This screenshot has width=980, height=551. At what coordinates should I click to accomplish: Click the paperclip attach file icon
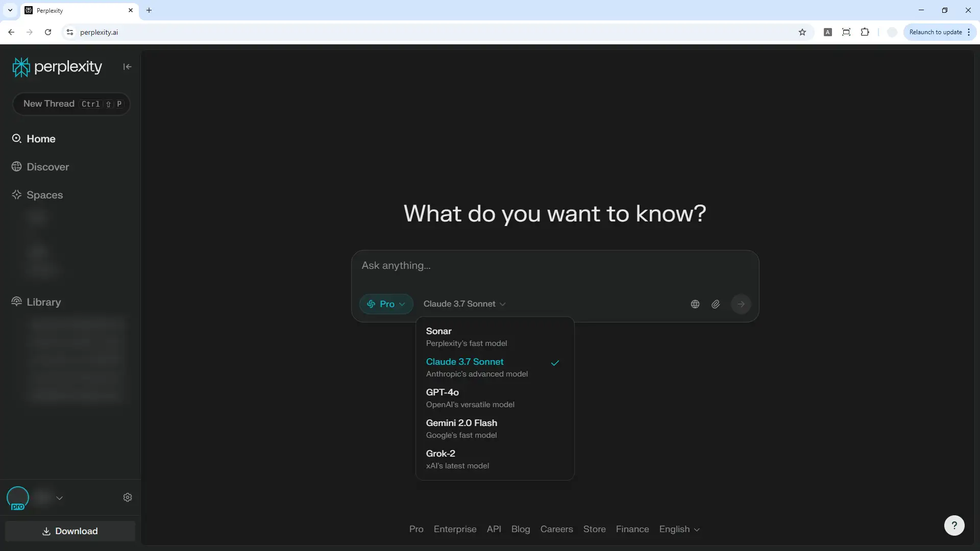(716, 304)
